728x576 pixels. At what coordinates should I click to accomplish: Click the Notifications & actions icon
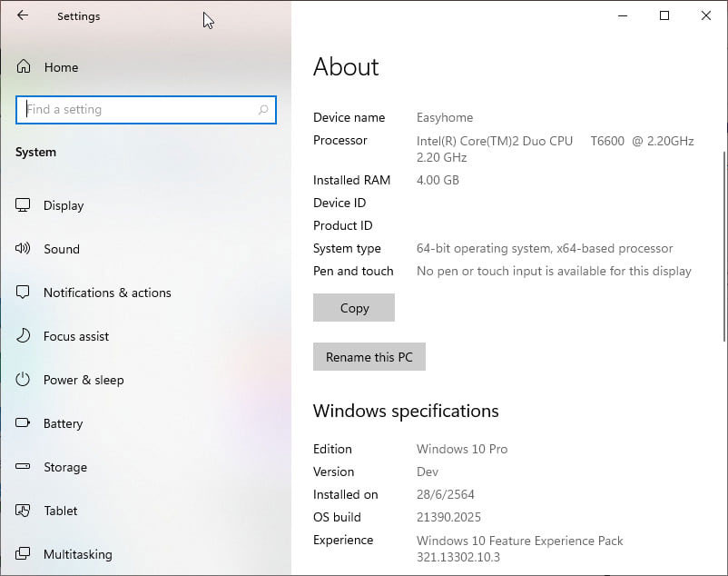[23, 293]
